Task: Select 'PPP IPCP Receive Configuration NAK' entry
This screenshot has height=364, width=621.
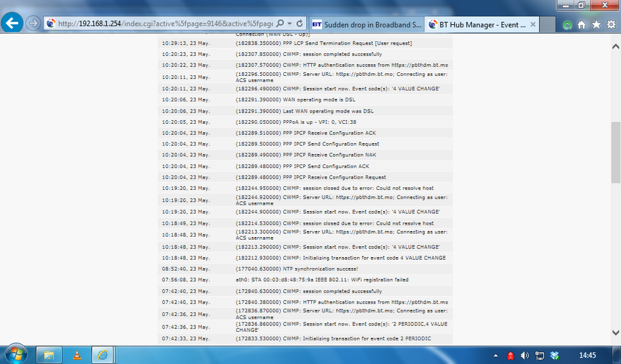Action: [306, 155]
